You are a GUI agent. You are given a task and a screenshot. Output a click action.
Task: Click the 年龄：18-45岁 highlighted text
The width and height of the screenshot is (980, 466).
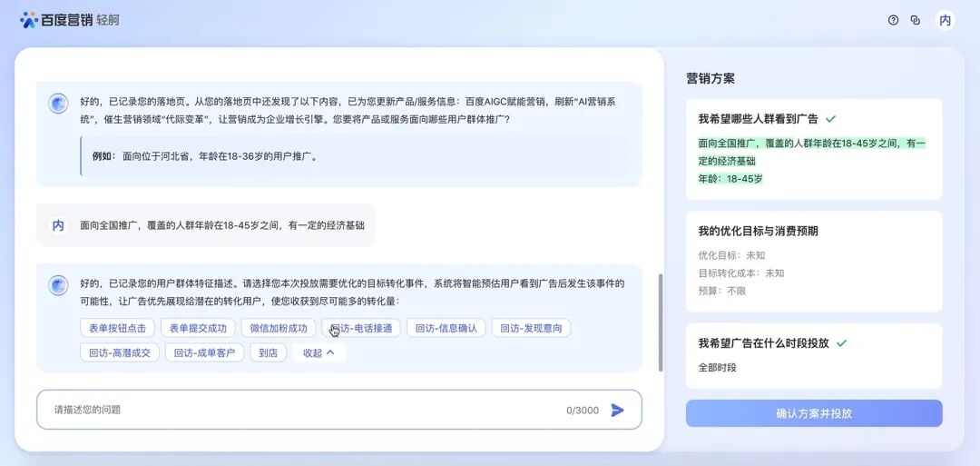730,178
